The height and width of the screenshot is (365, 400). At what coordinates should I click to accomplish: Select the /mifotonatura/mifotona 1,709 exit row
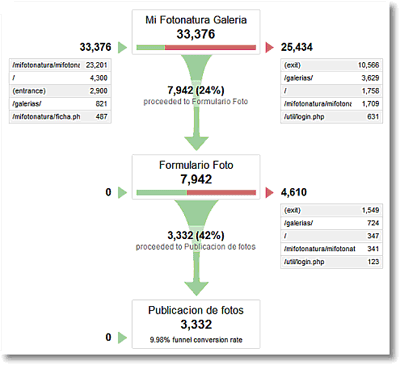pyautogui.click(x=331, y=104)
